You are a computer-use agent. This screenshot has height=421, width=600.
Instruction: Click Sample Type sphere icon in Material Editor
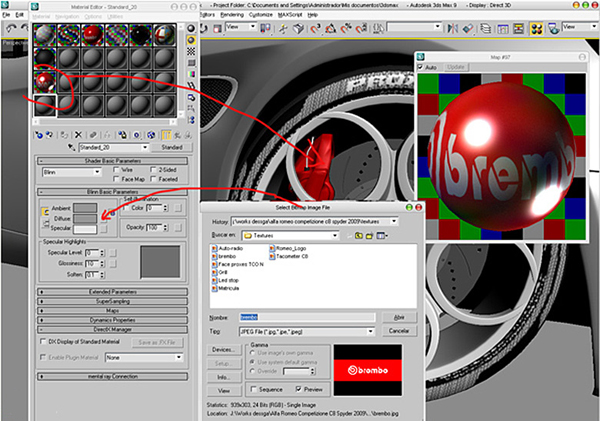[191, 29]
